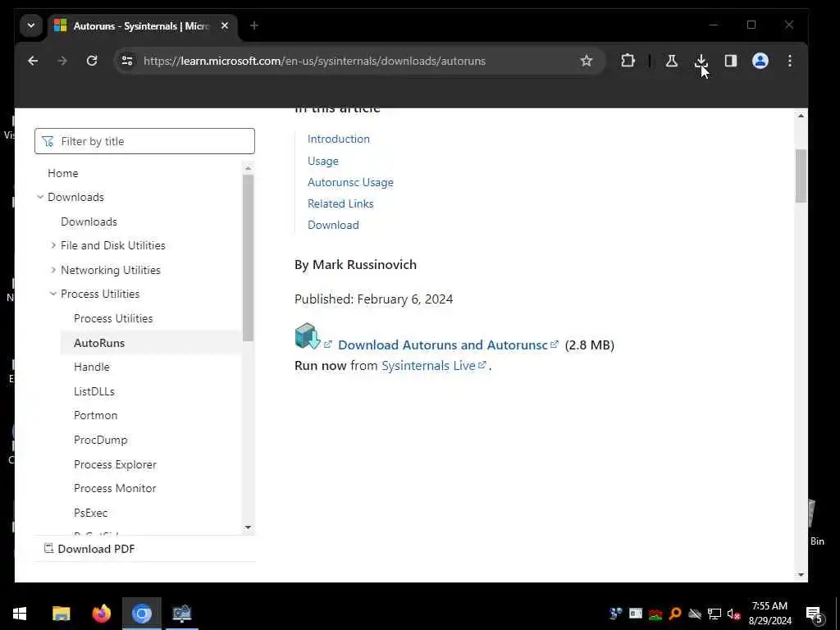Reload the Autoruns page

[x=92, y=61]
